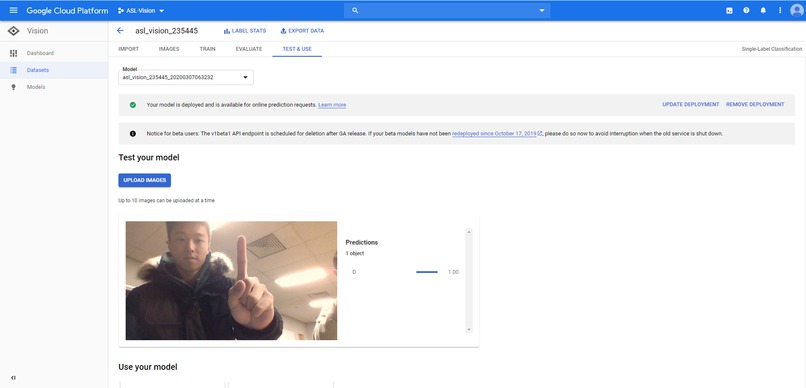806x388 pixels.
Task: Go back with the left arrow
Action: click(x=120, y=31)
